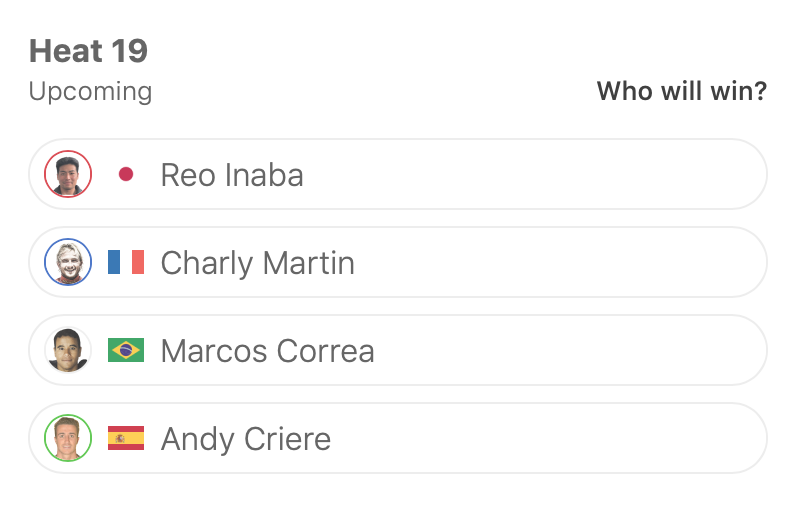Click the Charly Martin name text
798x532 pixels.
pos(257,263)
